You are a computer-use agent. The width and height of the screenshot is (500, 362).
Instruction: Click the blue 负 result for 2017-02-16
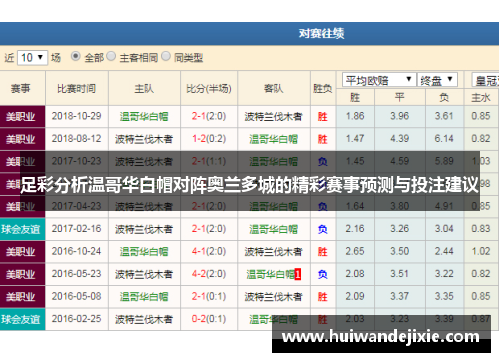322,229
